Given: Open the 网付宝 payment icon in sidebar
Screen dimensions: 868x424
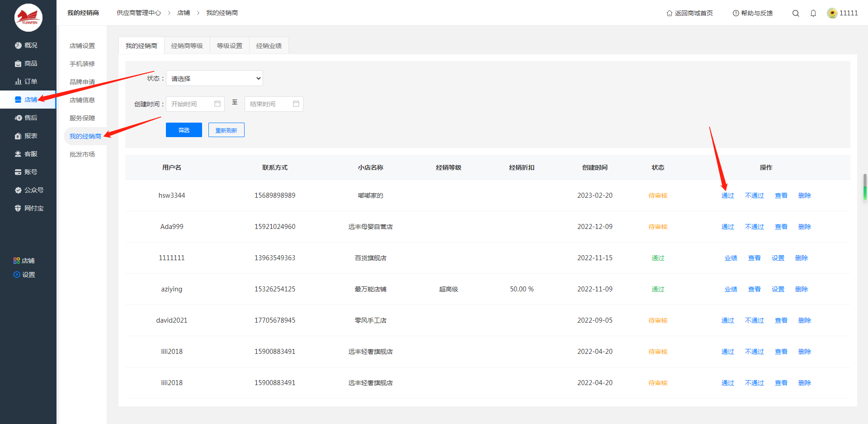Looking at the screenshot, I should (x=18, y=208).
